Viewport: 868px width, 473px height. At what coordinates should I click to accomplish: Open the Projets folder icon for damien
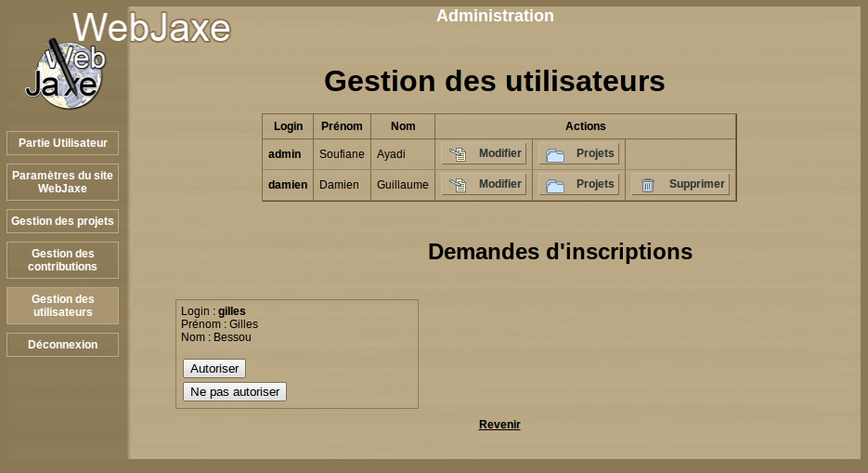[x=555, y=185]
